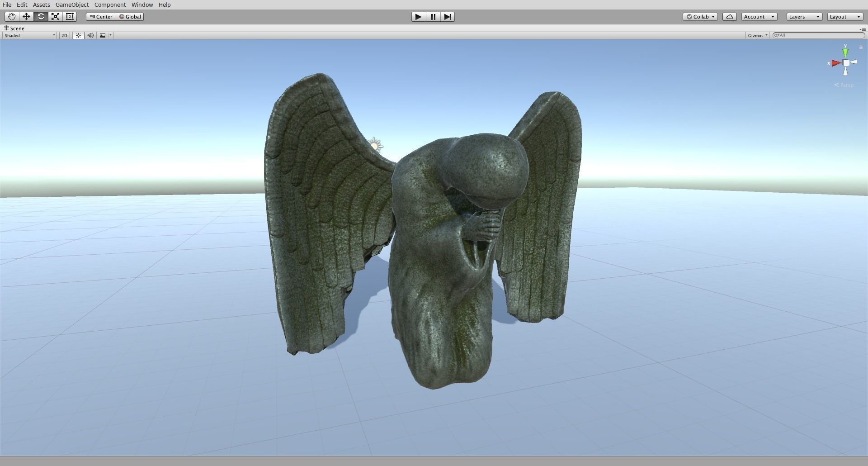Toggle Global handle rotation button
Image resolution: width=868 pixels, height=466 pixels.
(x=130, y=17)
